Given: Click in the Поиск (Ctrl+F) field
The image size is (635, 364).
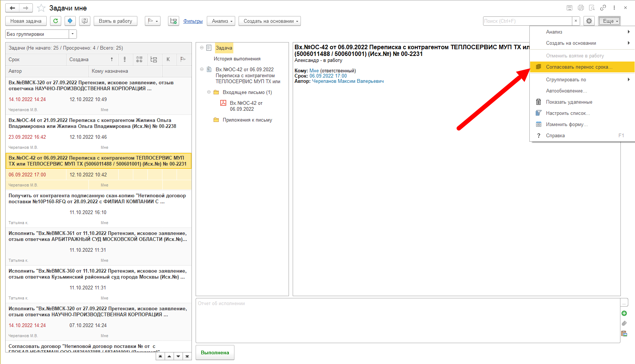Looking at the screenshot, I should pyautogui.click(x=527, y=21).
